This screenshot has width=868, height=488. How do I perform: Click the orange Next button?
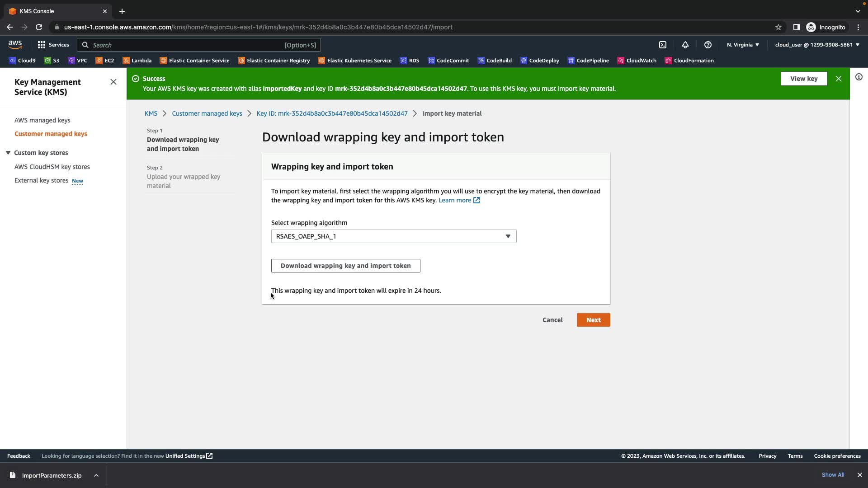pos(593,320)
